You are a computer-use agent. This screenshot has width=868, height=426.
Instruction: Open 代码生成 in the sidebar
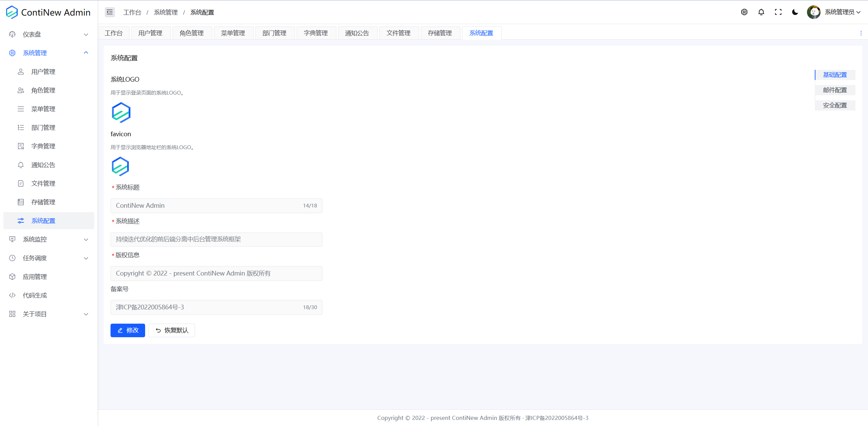pos(35,295)
